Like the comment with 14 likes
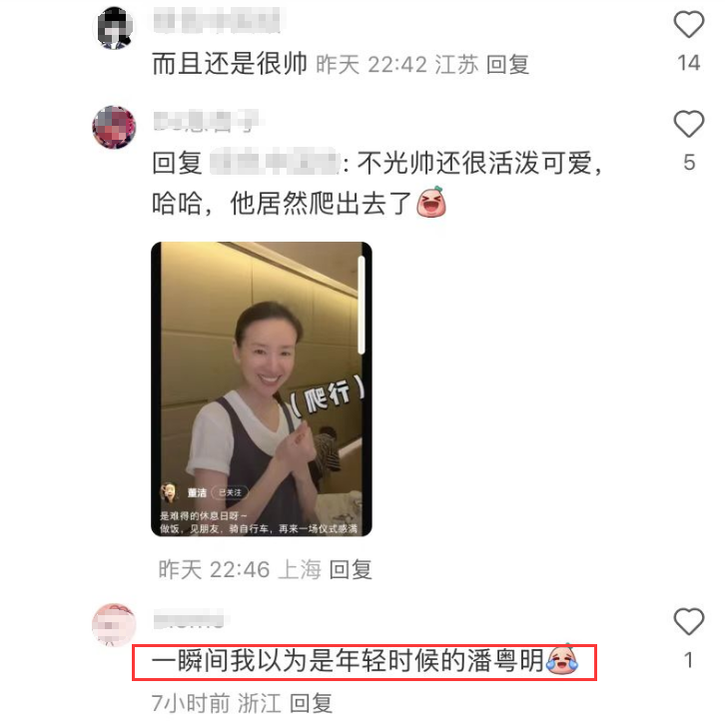 [x=689, y=25]
